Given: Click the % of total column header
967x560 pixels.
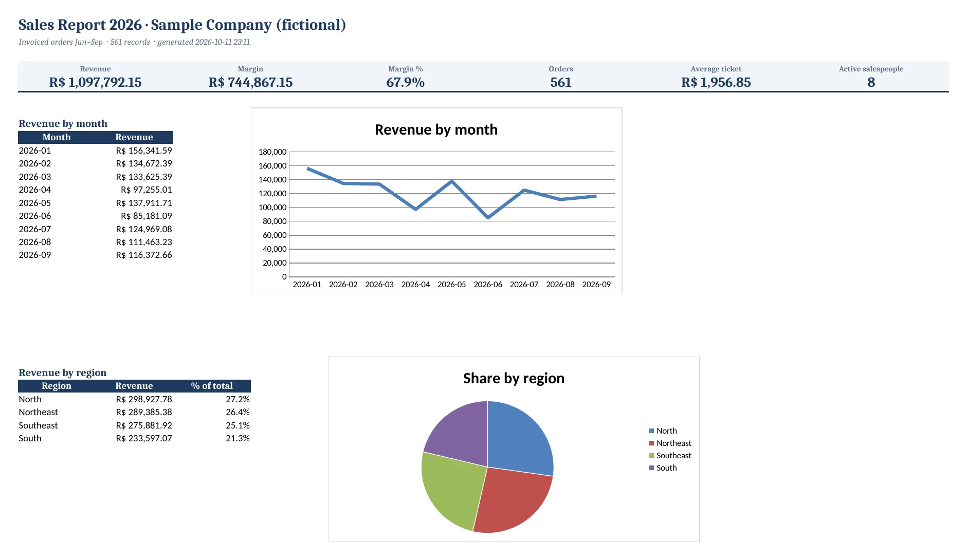Looking at the screenshot, I should coord(212,386).
